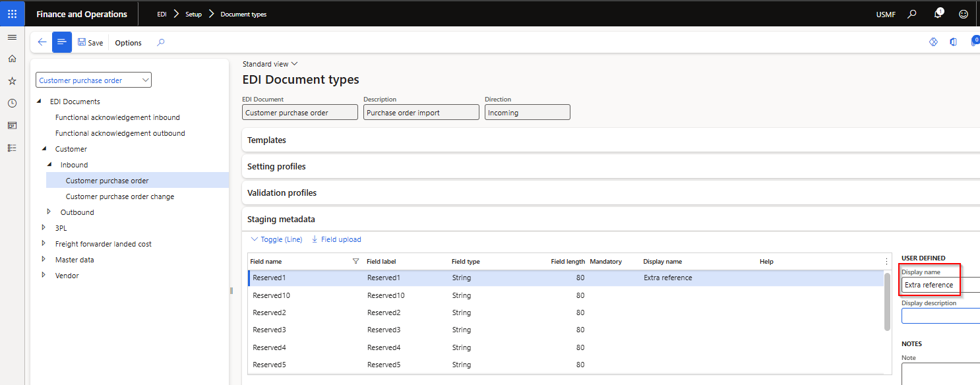Open the Options menu
The width and height of the screenshot is (980, 385).
click(127, 42)
